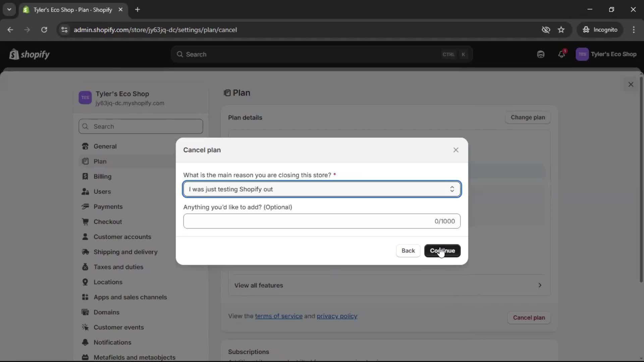644x362 pixels.
Task: Open the browser tab list dropdown
Action: point(9,9)
